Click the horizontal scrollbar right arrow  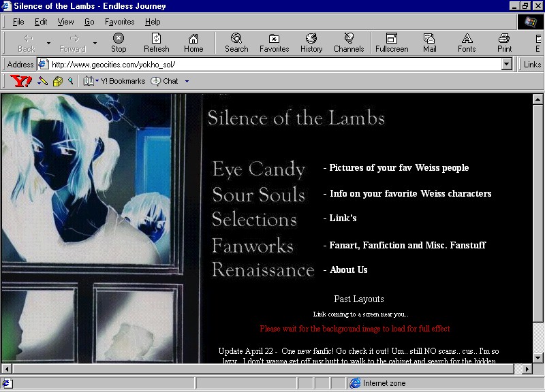point(527,369)
